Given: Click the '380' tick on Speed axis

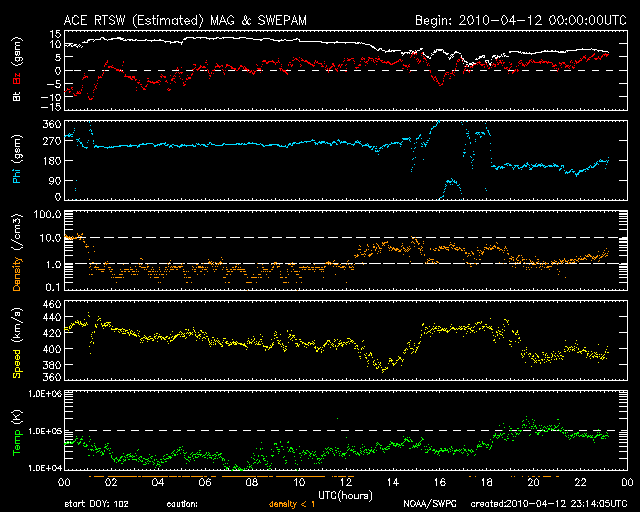Looking at the screenshot, I should 52,365.
